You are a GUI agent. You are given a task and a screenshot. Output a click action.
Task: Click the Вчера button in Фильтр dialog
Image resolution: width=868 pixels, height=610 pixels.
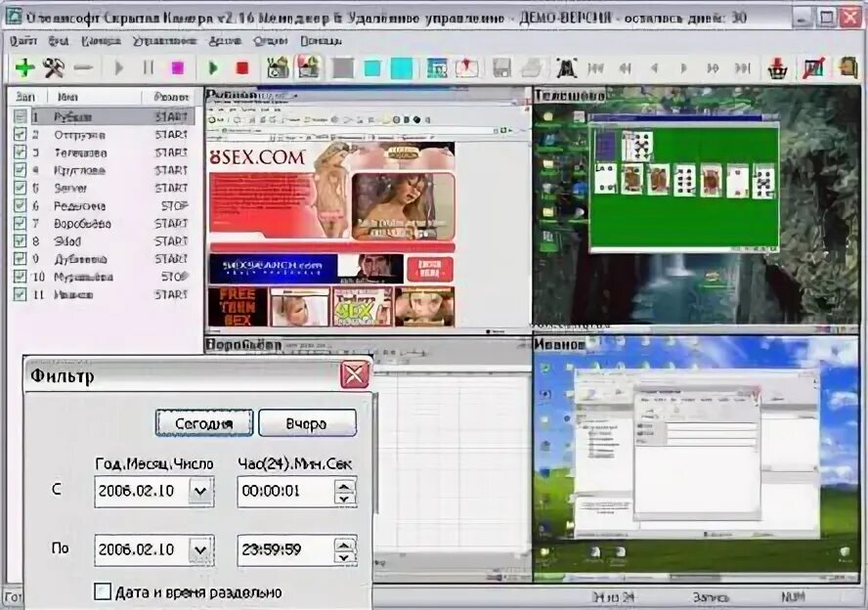tap(307, 423)
